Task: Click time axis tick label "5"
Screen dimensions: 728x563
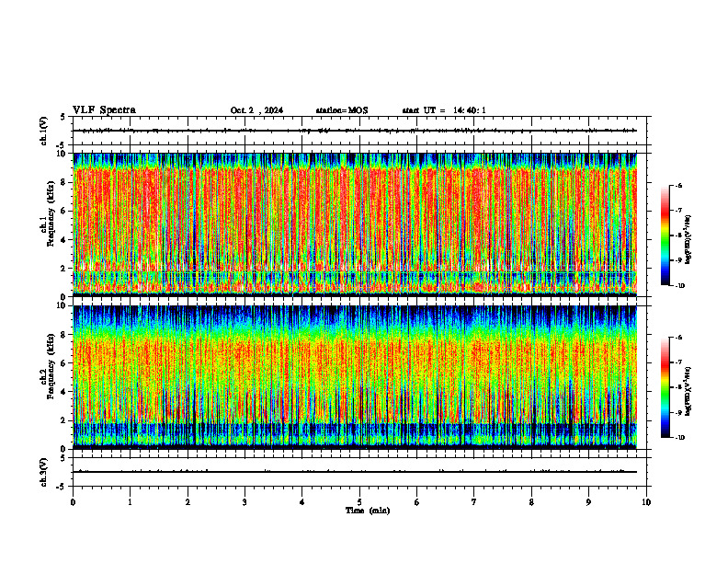Action: pos(359,502)
